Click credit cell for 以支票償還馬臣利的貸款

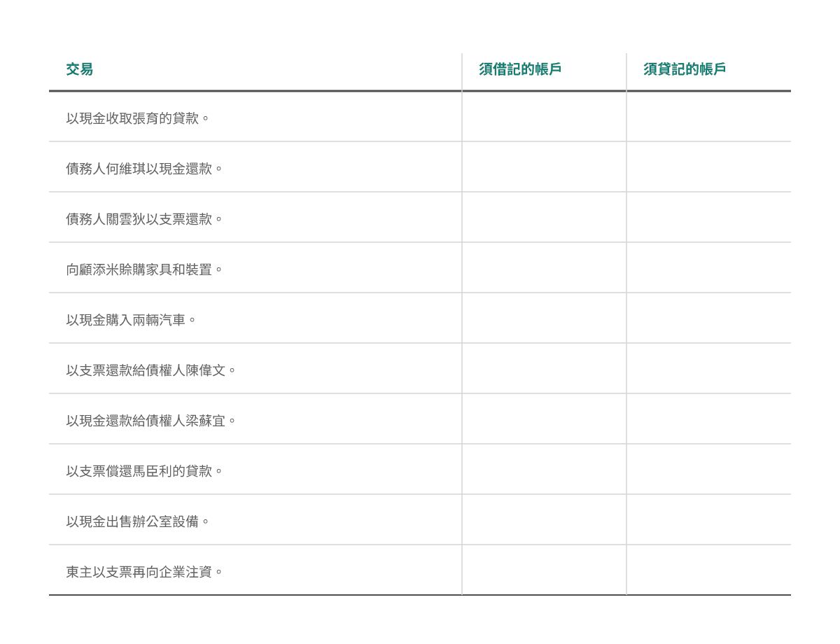[x=709, y=470]
